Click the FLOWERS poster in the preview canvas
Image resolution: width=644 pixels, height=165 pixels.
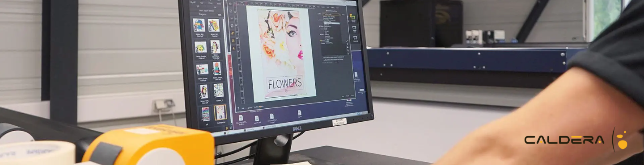[x=281, y=53]
